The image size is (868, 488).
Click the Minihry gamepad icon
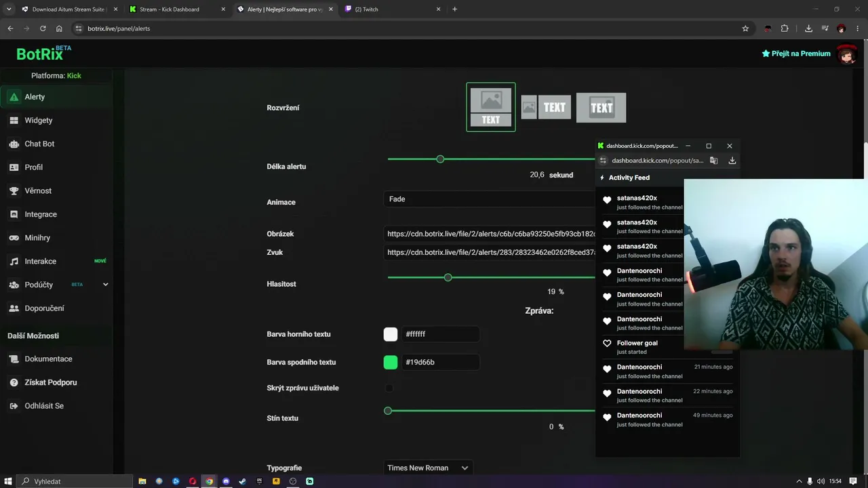14,238
